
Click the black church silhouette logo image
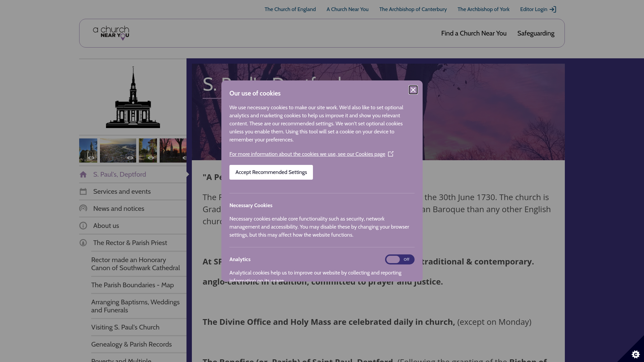click(x=133, y=97)
